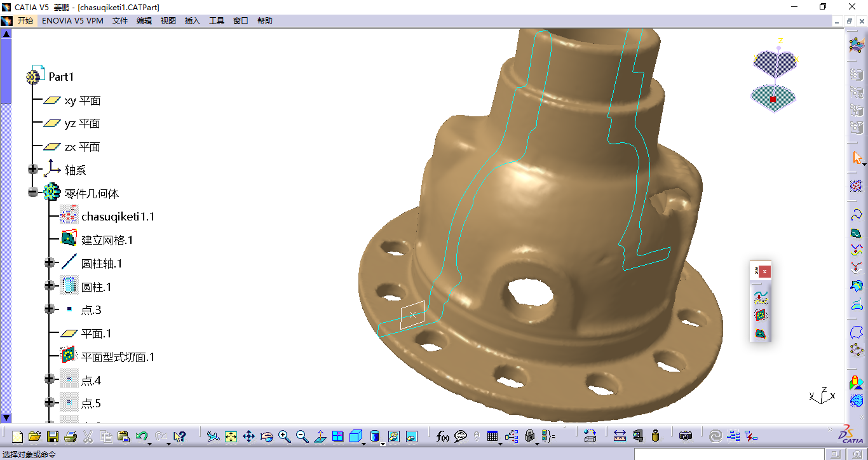
Task: Expand the 轴系 tree node
Action: (33, 170)
